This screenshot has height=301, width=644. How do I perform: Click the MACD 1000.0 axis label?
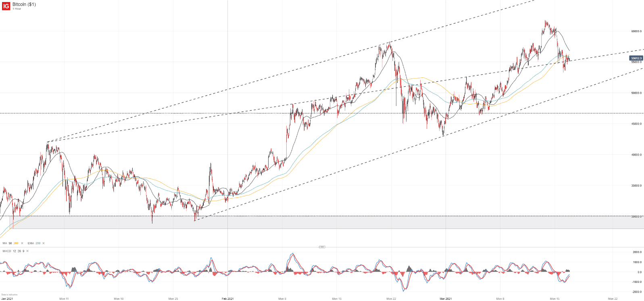click(637, 262)
